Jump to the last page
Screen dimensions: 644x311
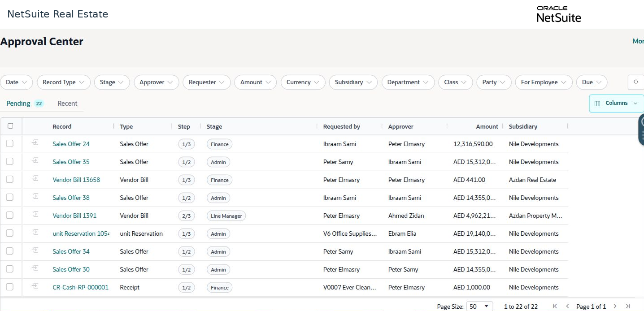pyautogui.click(x=628, y=307)
